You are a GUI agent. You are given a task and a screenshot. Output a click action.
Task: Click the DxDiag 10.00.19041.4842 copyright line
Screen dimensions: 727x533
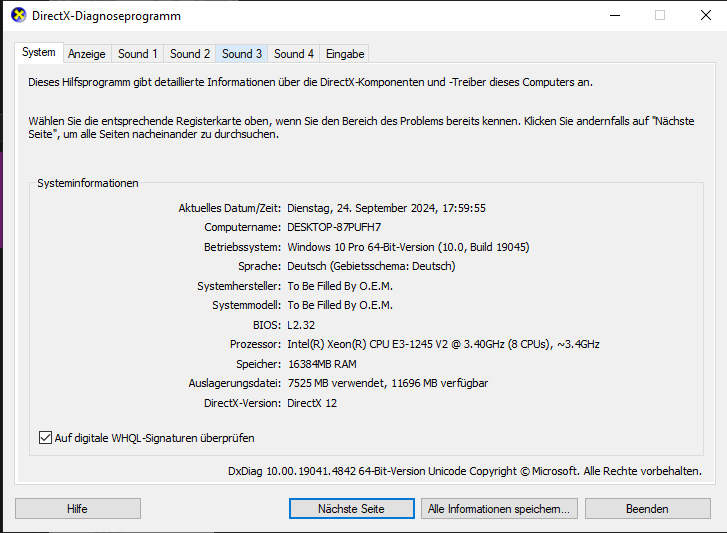(465, 471)
